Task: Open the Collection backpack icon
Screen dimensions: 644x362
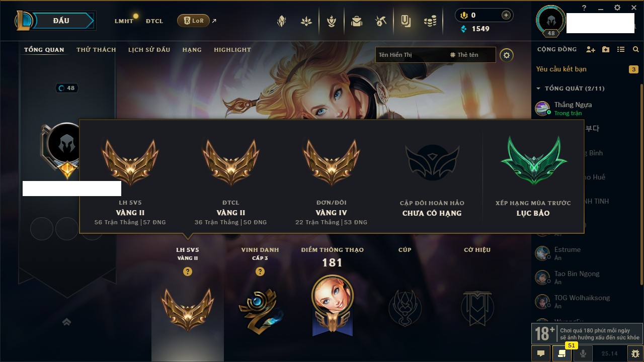Action: [357, 21]
